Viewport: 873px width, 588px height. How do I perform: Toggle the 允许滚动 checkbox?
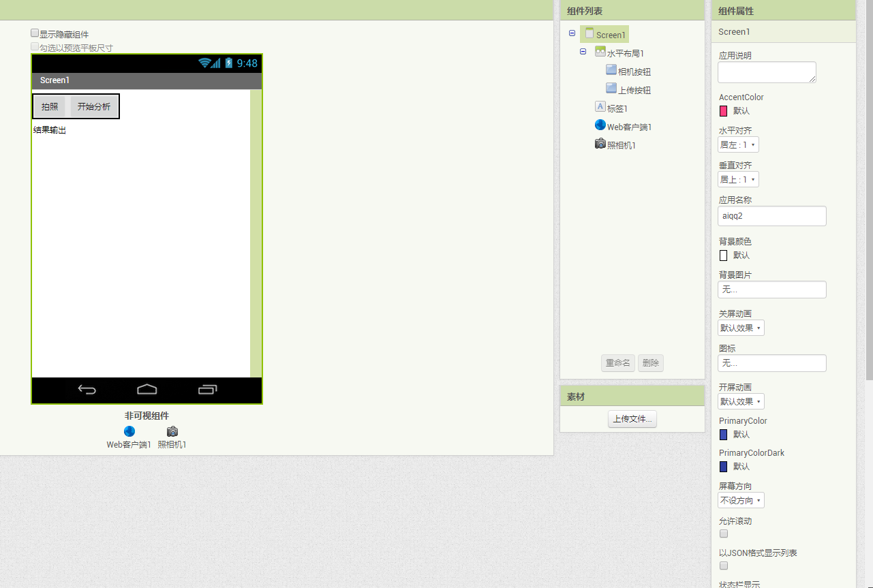point(724,533)
